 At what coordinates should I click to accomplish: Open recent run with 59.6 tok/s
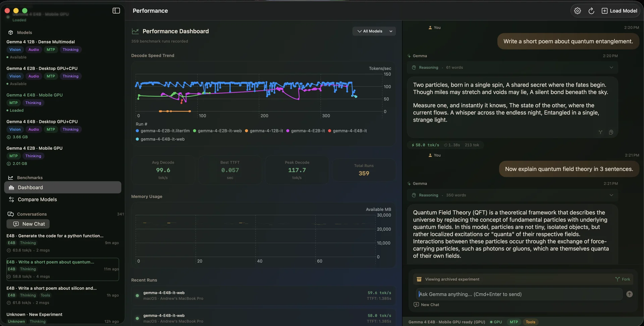tap(264, 295)
